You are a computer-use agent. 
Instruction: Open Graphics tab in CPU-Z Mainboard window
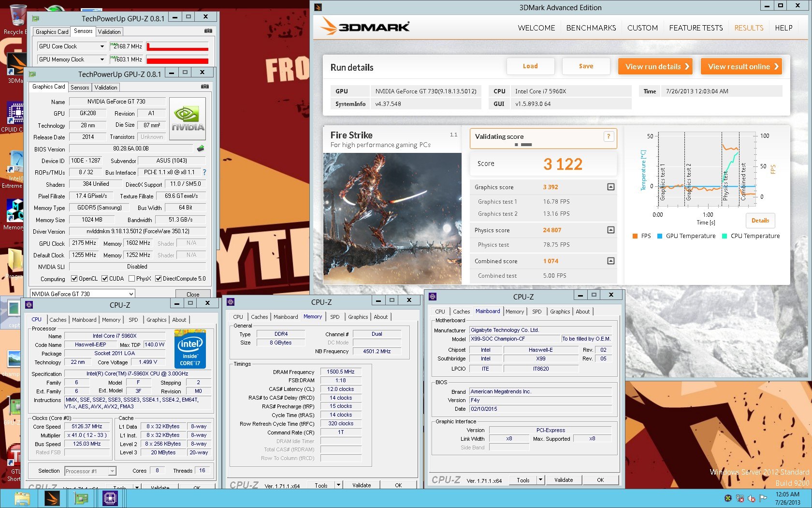560,312
